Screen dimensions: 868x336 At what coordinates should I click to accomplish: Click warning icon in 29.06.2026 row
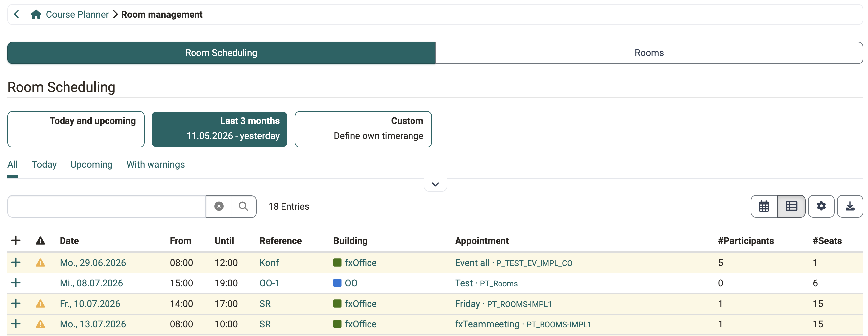click(40, 263)
